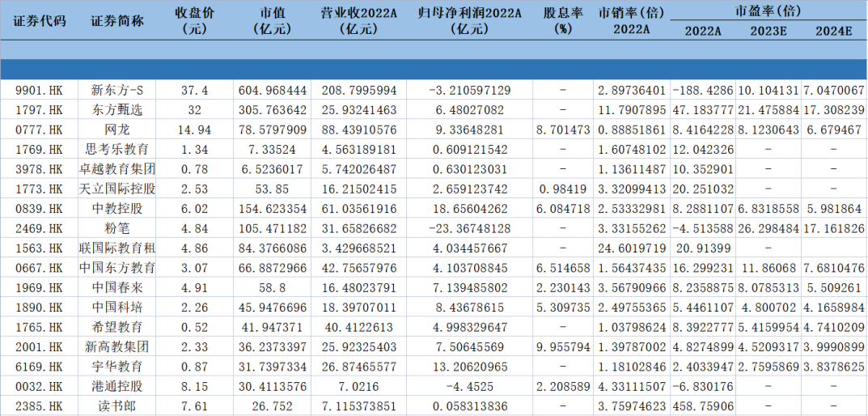Click the 市销率(倍) 2022A header

(x=631, y=20)
